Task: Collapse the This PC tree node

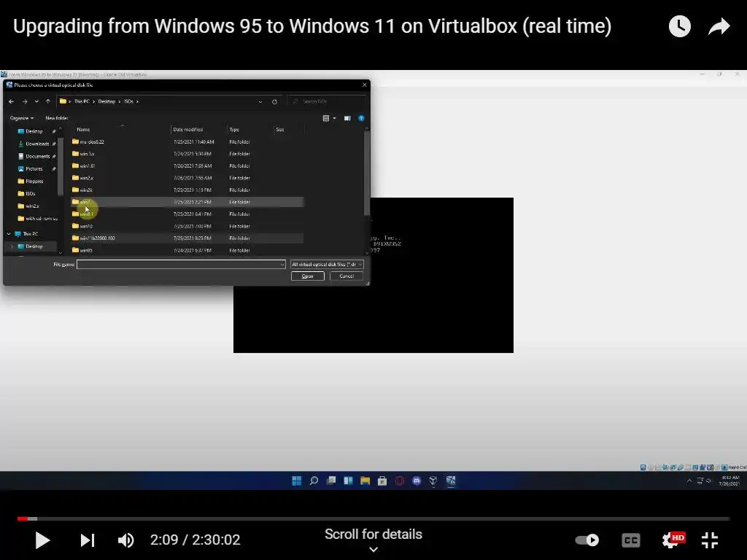Action: pos(9,234)
